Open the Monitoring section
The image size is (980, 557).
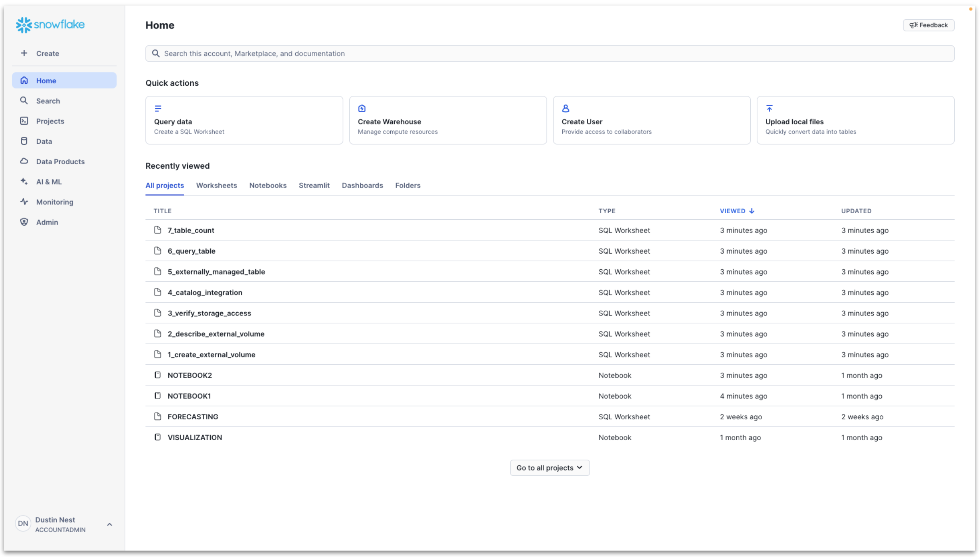click(54, 202)
